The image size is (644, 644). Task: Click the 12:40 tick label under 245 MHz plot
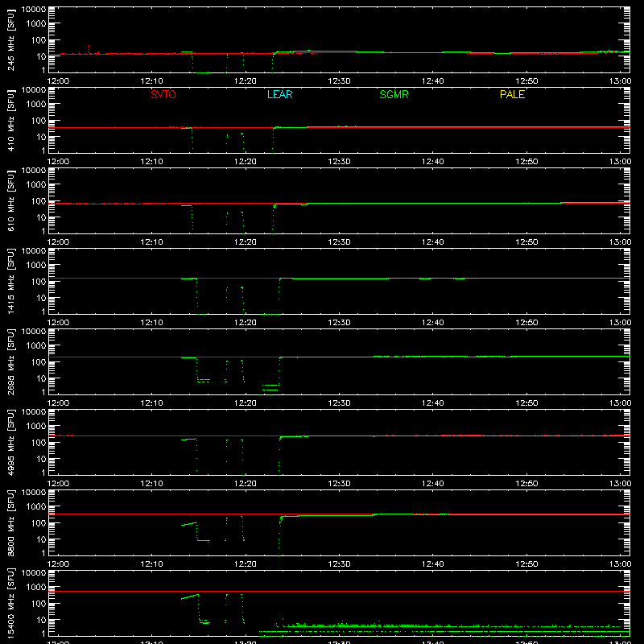click(x=433, y=81)
